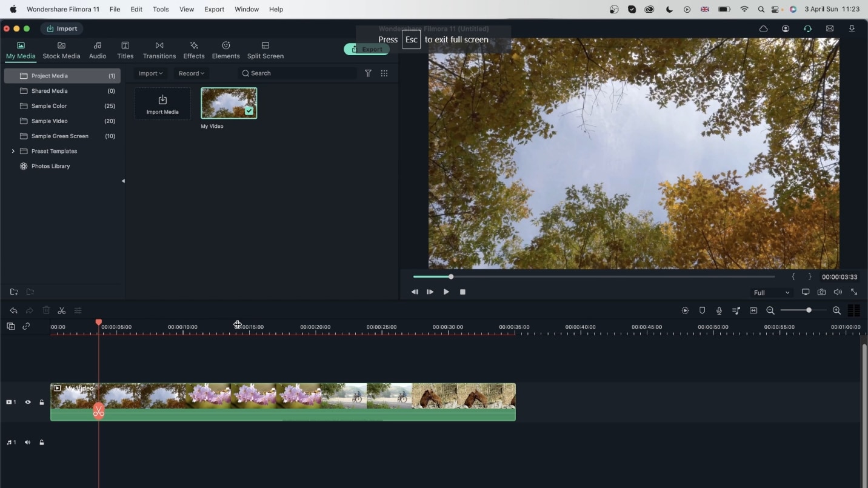868x488 pixels.
Task: Click the audio meter bars icon
Action: 853,310
